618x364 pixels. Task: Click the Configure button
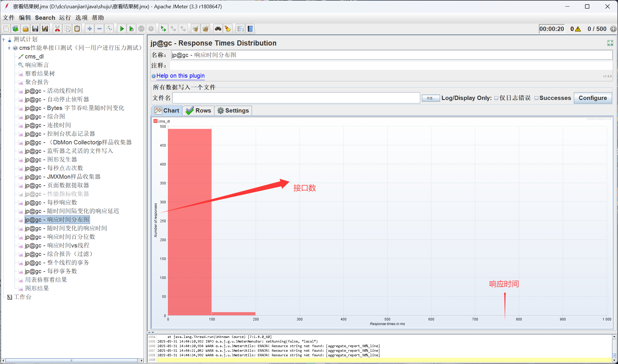tap(592, 98)
